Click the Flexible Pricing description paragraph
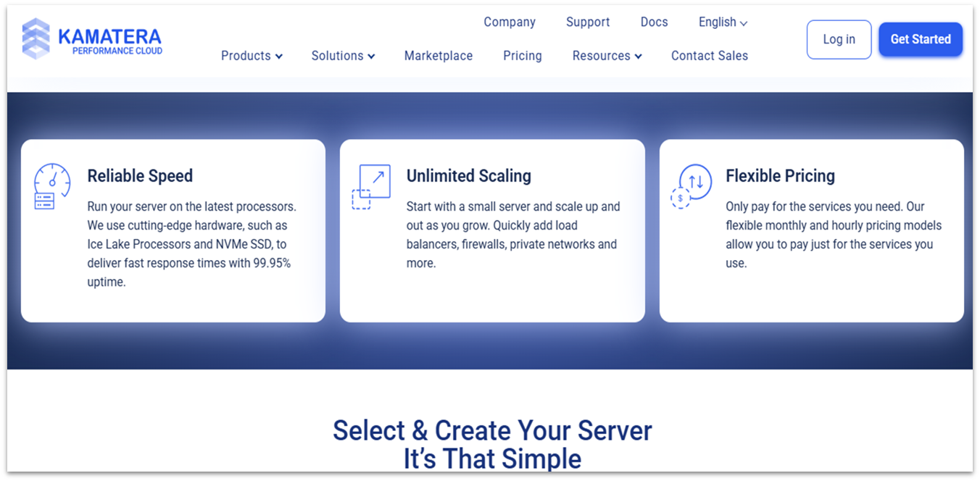 click(x=834, y=235)
